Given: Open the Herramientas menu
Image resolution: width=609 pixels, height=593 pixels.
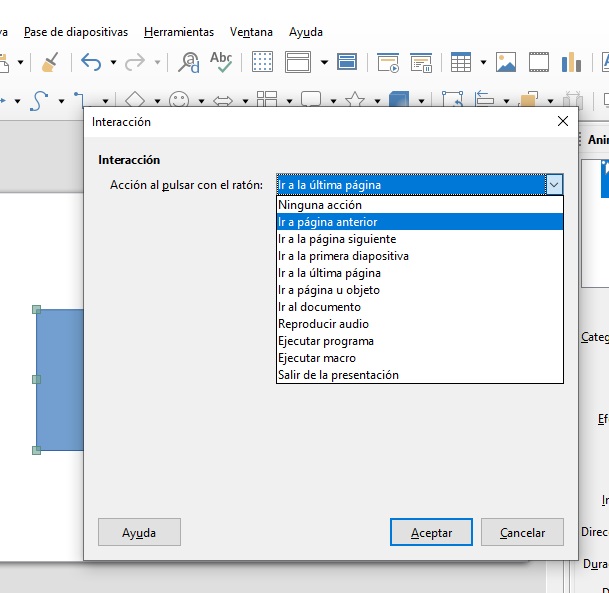Looking at the screenshot, I should (x=179, y=32).
